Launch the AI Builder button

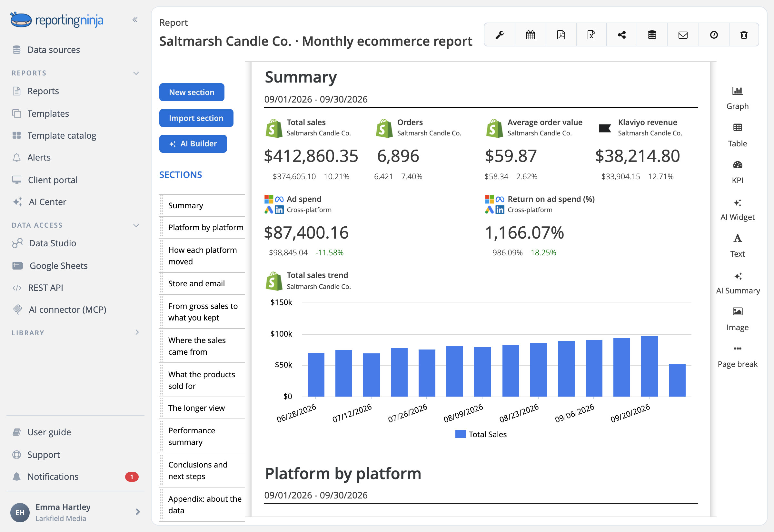(193, 144)
